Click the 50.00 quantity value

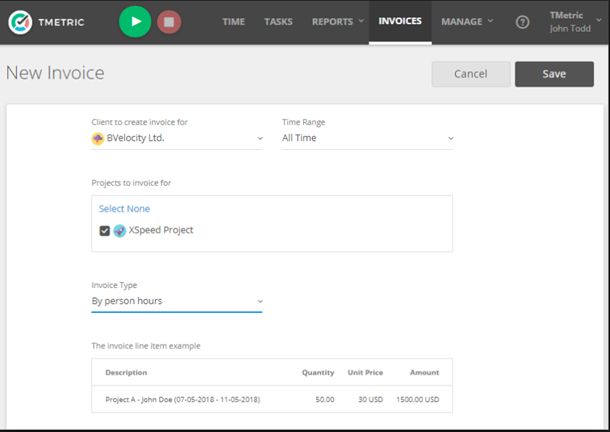pos(325,399)
